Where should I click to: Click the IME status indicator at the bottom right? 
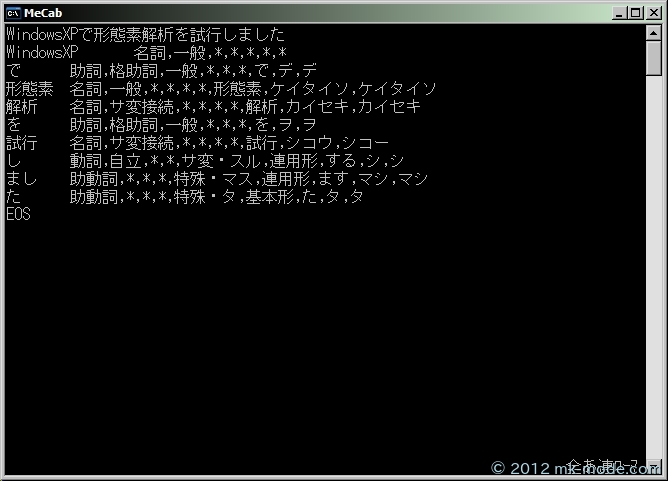(602, 465)
